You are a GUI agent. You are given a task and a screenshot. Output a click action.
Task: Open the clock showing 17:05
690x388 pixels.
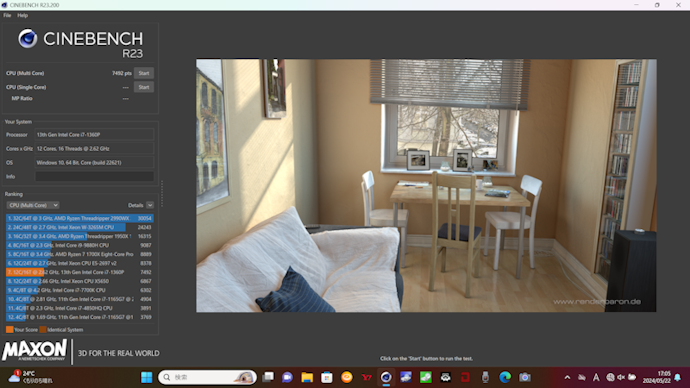click(x=657, y=377)
